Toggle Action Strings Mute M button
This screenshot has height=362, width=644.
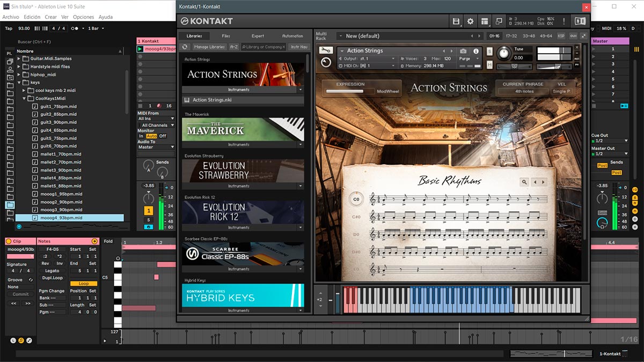coord(489,65)
